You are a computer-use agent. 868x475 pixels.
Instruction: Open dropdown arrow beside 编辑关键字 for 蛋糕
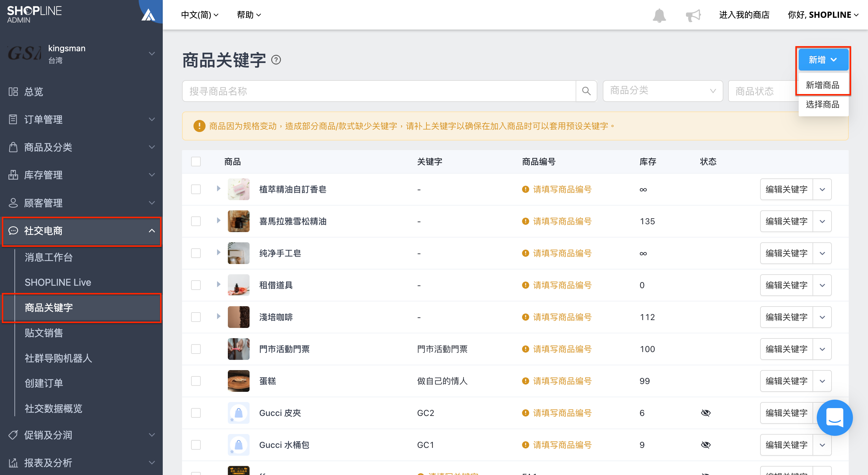click(822, 381)
